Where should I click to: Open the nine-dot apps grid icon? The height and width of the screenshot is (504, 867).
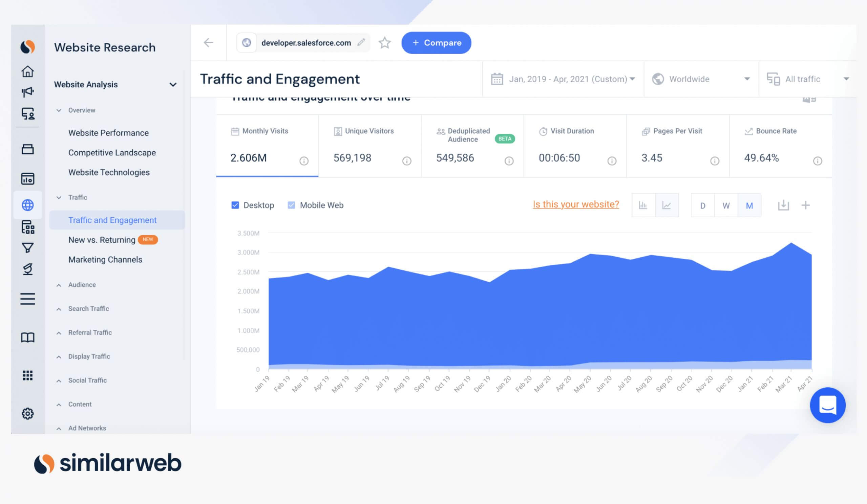(27, 375)
